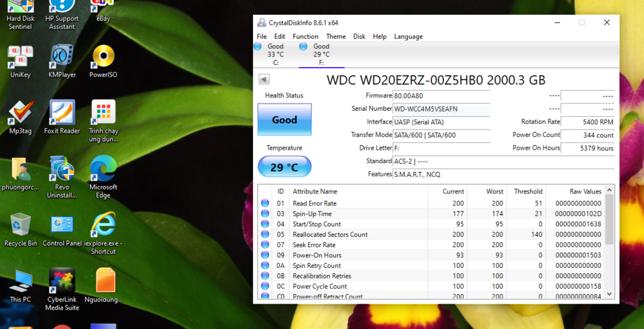Open eBay desktop shortcut

pos(103,11)
